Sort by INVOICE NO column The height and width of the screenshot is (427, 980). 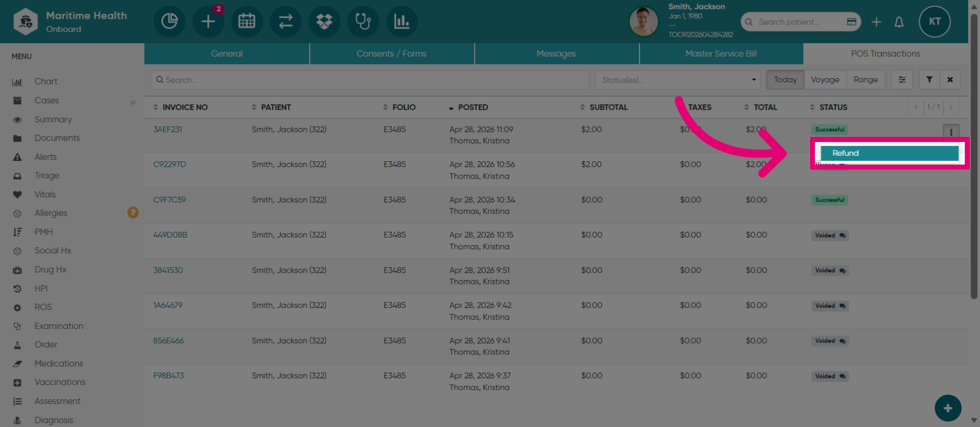click(180, 107)
